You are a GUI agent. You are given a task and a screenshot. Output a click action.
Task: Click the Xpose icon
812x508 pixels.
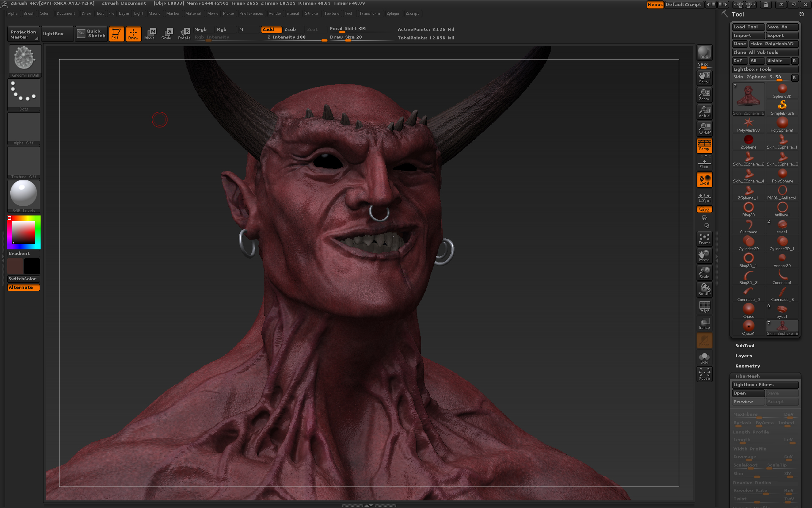point(704,374)
